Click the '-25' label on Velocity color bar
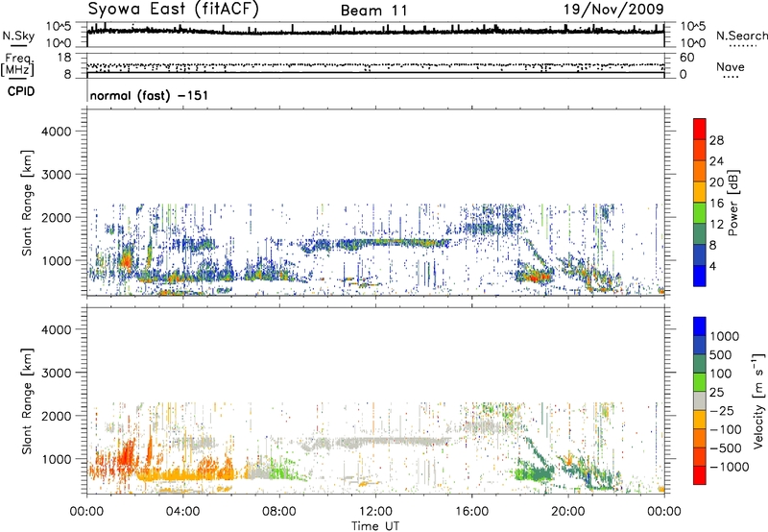This screenshot has width=768, height=532. [722, 411]
